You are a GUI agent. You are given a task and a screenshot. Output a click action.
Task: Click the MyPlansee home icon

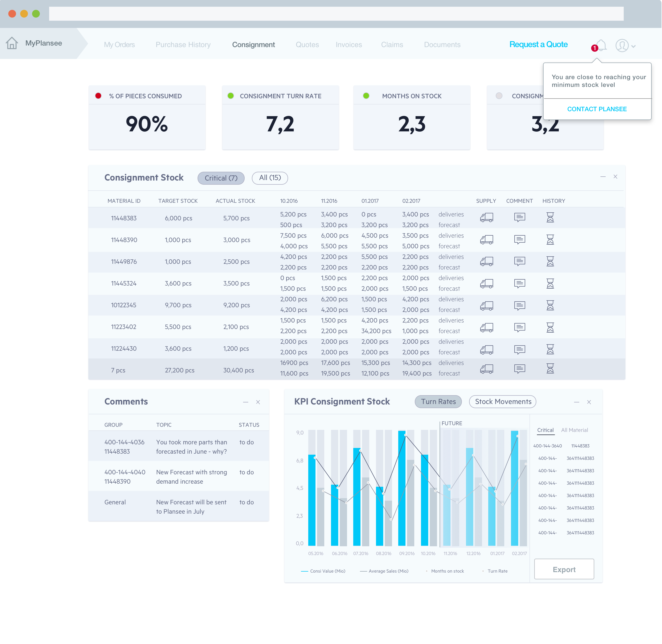12,43
